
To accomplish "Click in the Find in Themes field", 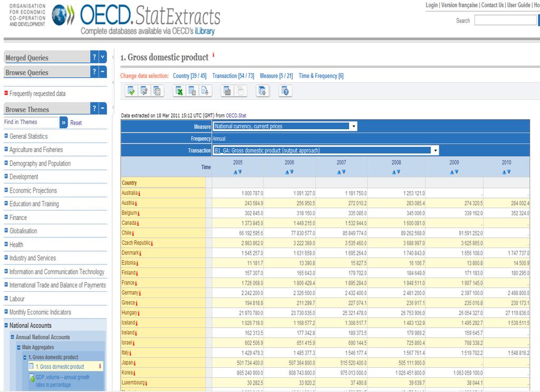I will (x=31, y=122).
